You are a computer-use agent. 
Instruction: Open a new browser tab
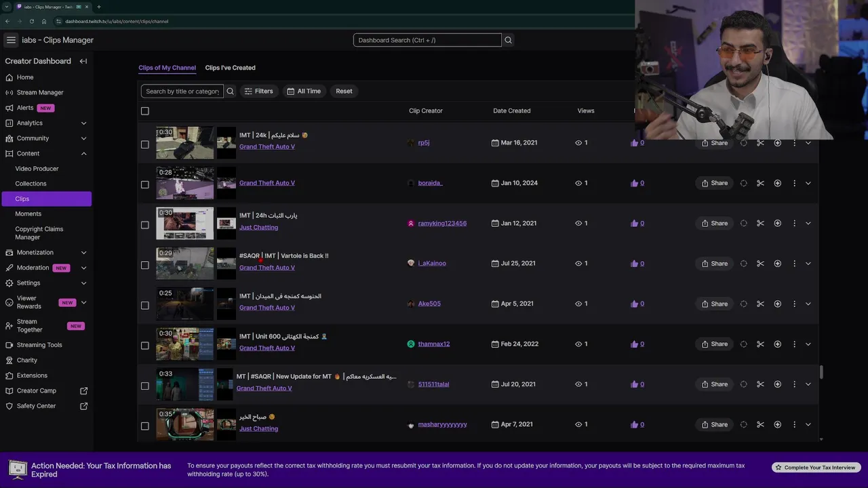coord(99,7)
